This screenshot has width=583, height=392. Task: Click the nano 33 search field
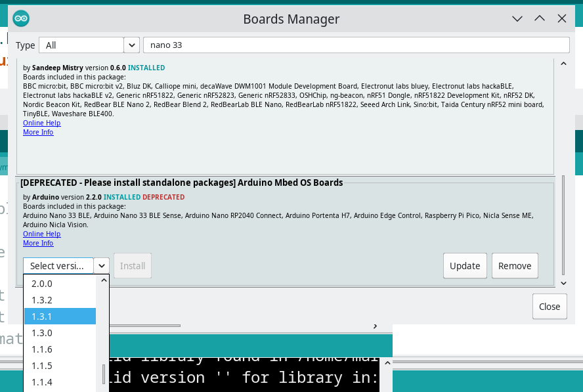[358, 45]
